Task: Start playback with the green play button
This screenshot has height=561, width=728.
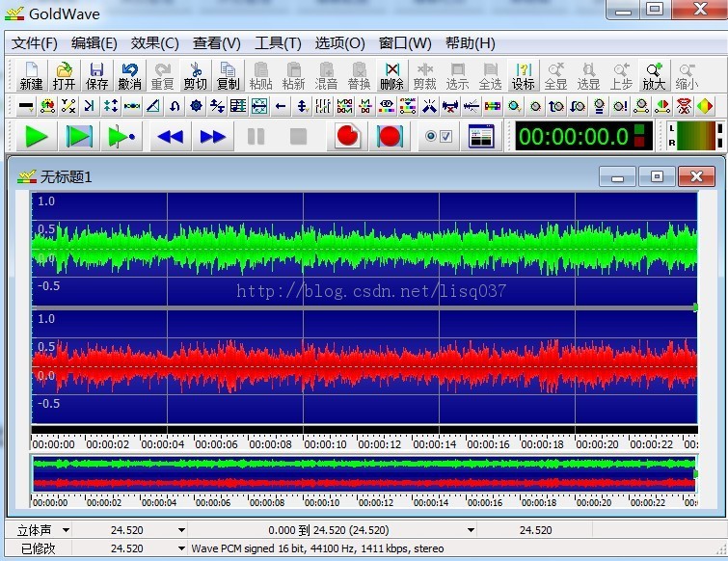Action: (37, 137)
